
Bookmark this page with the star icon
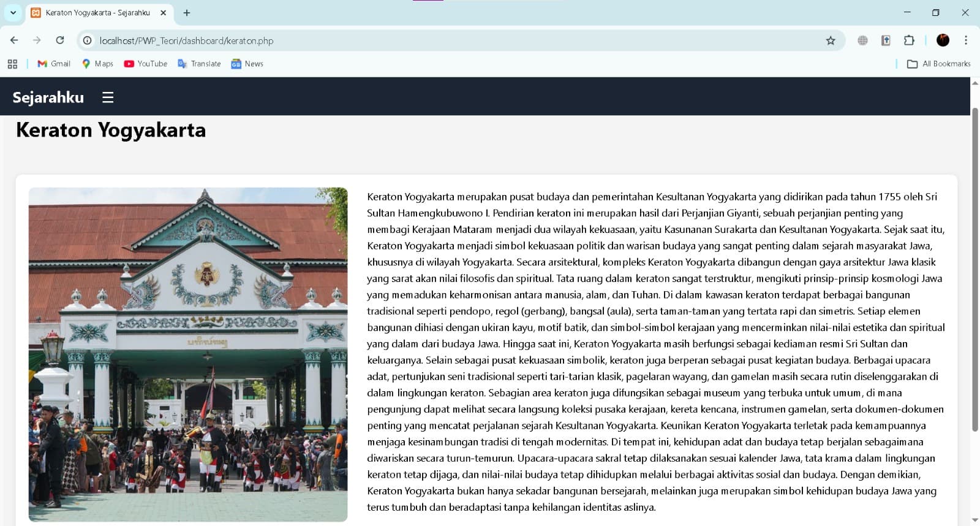tap(831, 40)
